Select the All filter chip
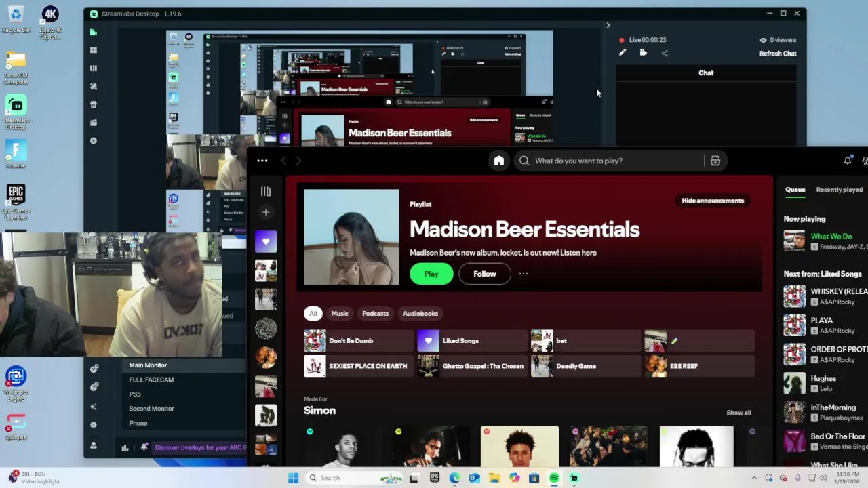Image resolution: width=868 pixels, height=488 pixels. pos(313,314)
